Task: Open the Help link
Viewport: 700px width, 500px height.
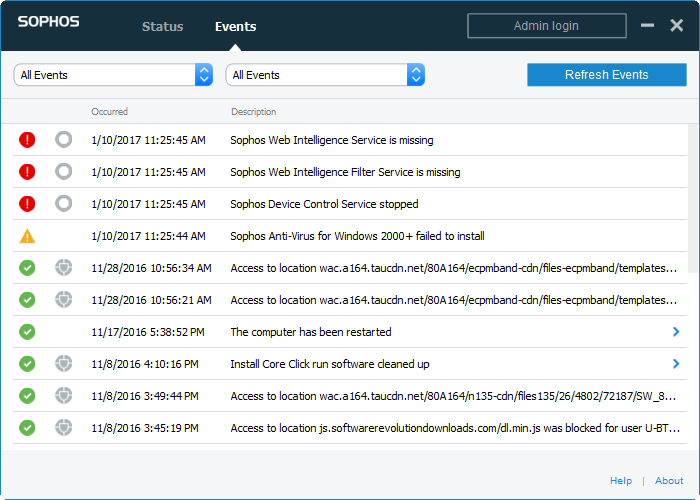Action: [621, 481]
